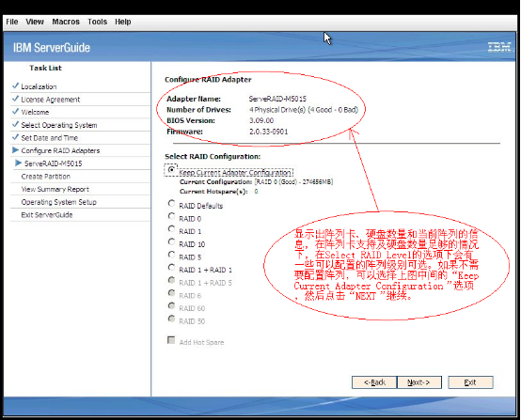Screen dimensions: 521x420
Task: Select the RAID Defaults radio button
Action: [x=171, y=203]
